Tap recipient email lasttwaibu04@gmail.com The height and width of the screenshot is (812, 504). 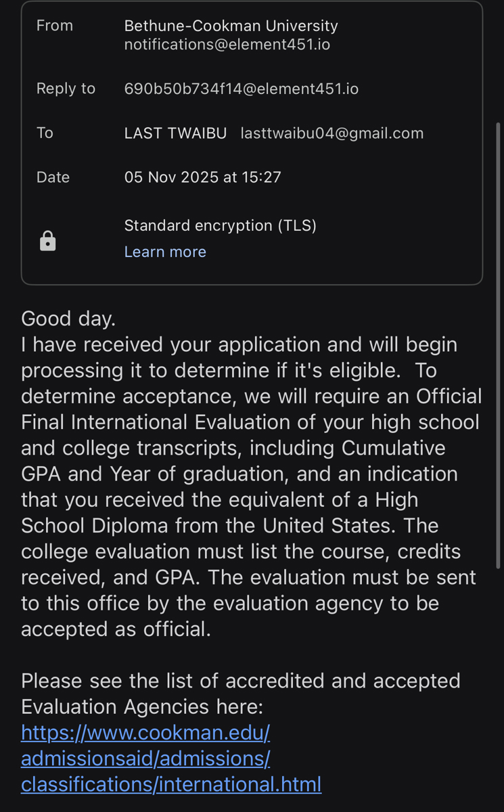(332, 133)
